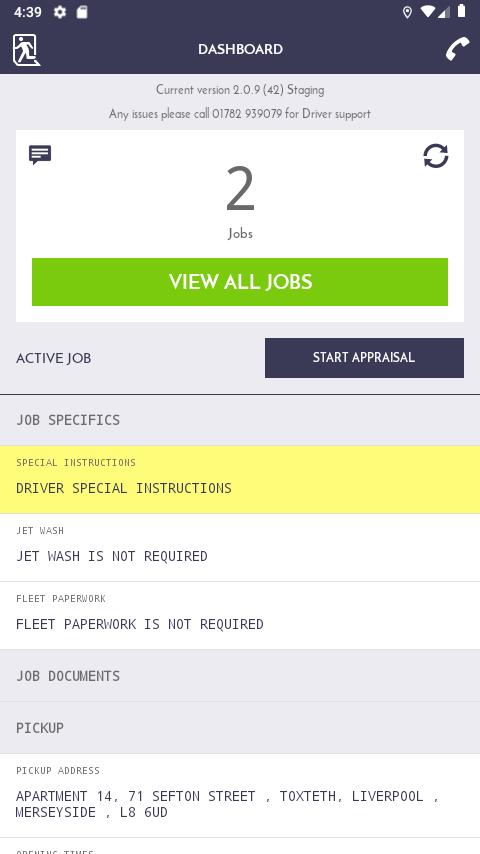Tap the battery status icon
The width and height of the screenshot is (480, 854).
tap(461, 11)
